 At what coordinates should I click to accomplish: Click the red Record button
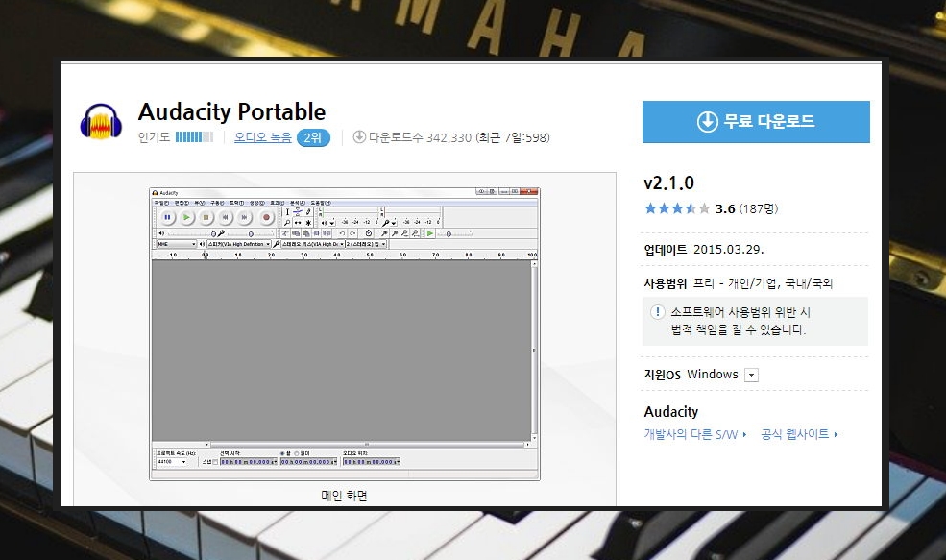point(266,217)
